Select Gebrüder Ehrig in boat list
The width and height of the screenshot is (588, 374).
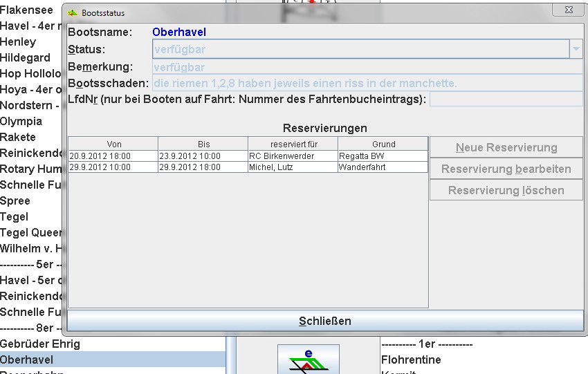pyautogui.click(x=40, y=344)
